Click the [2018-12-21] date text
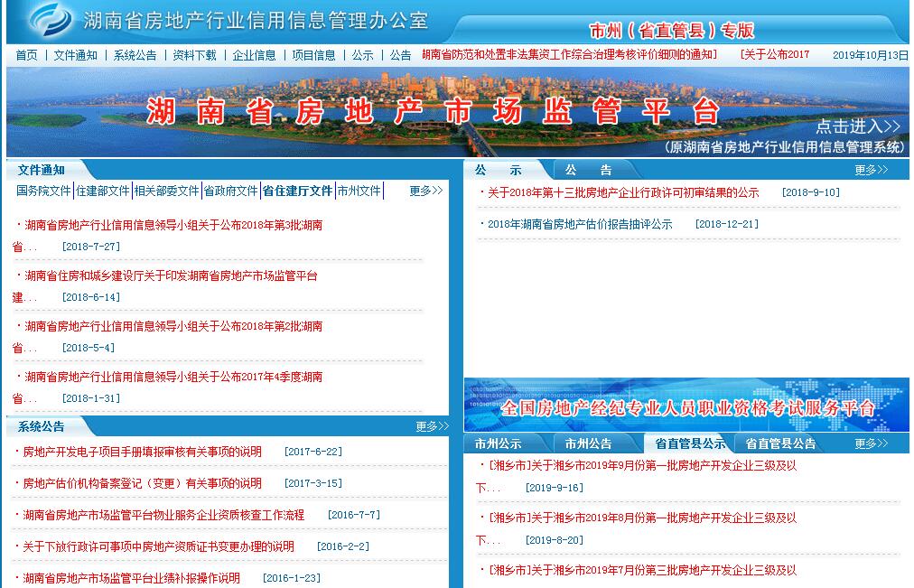This screenshot has height=588, width=914. (727, 224)
